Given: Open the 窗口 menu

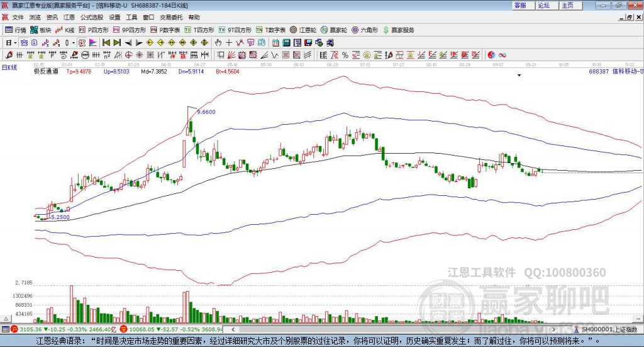Looking at the screenshot, I should (148, 17).
